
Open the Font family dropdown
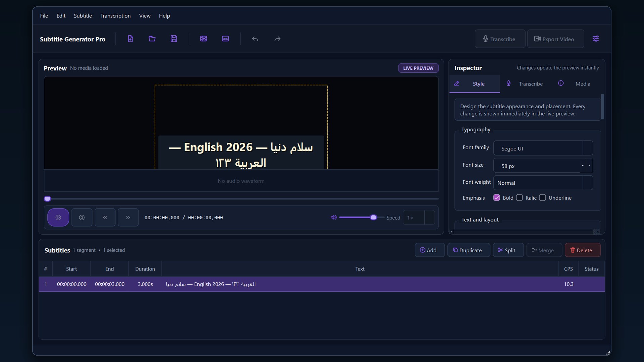point(543,148)
